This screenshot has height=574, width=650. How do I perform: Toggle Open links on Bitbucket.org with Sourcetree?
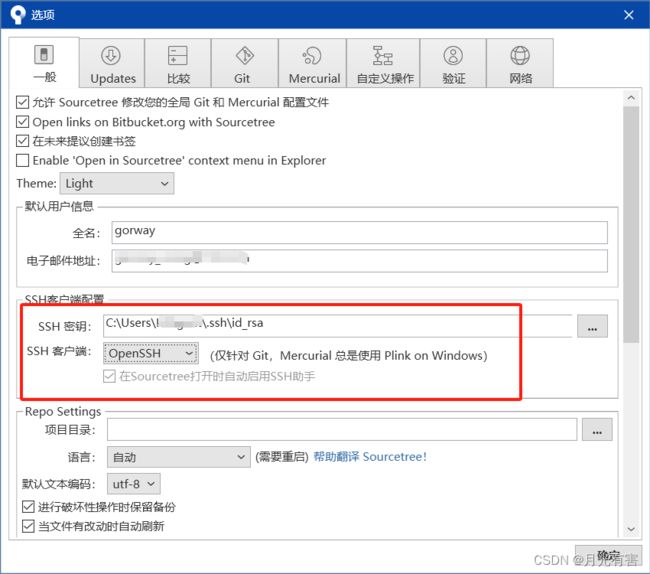22,122
